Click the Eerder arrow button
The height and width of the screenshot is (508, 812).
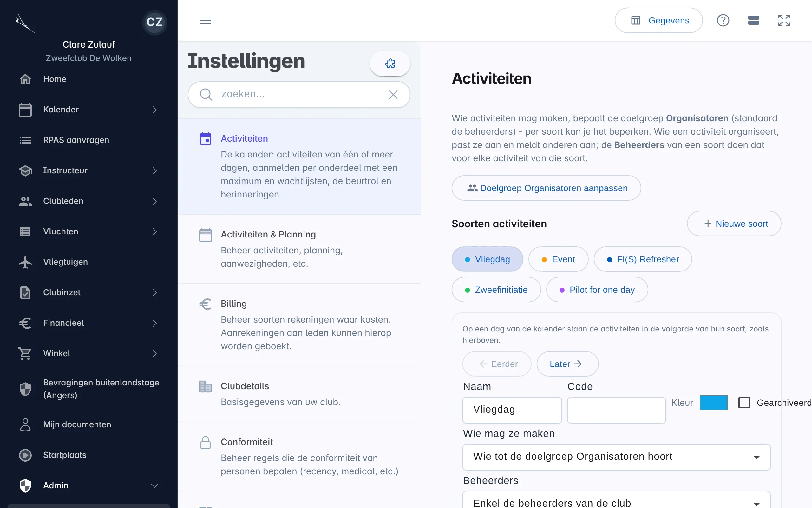(497, 364)
